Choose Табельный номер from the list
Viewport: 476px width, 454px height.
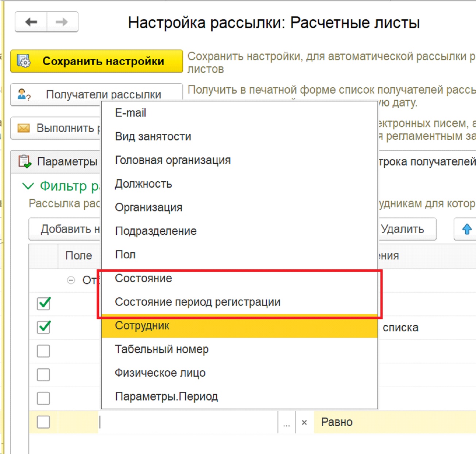239,349
